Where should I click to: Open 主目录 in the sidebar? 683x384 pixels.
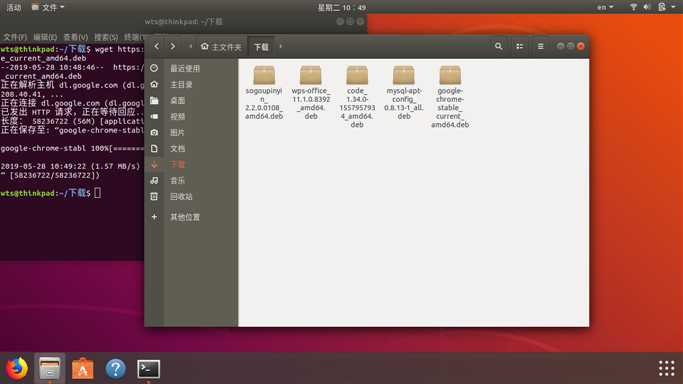click(x=181, y=84)
